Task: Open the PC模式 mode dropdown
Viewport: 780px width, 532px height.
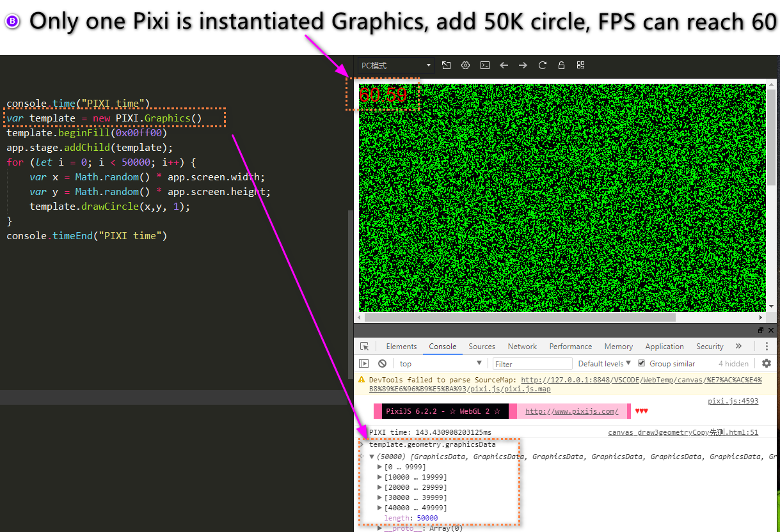Action: pyautogui.click(x=394, y=65)
